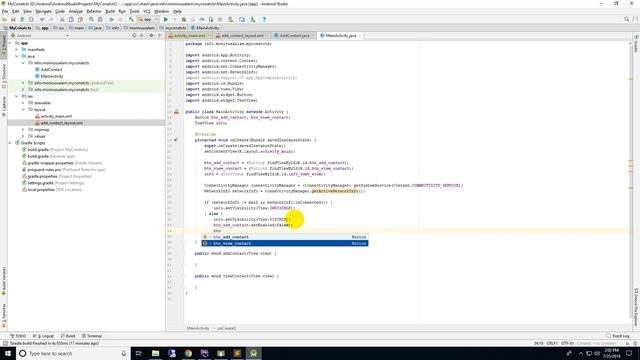
Task: Open Task View on the taskbar
Action: 138,353
